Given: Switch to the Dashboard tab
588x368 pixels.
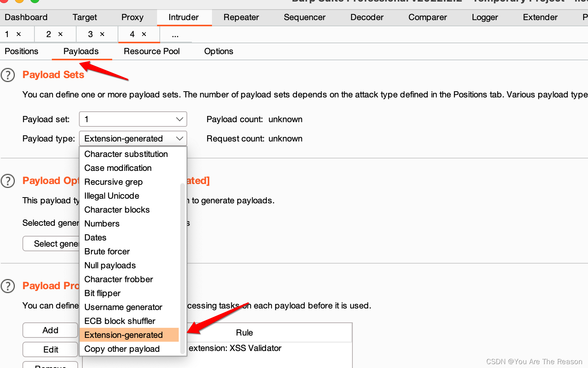Looking at the screenshot, I should 26,17.
